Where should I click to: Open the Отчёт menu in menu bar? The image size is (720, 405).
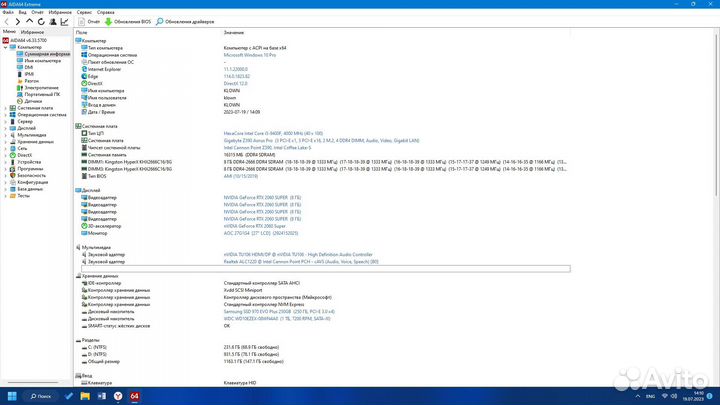click(37, 12)
